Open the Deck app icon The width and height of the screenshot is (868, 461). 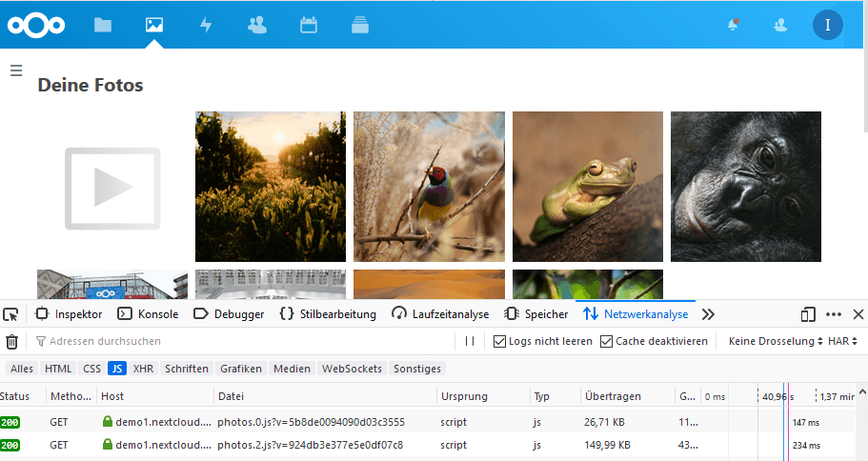point(359,26)
